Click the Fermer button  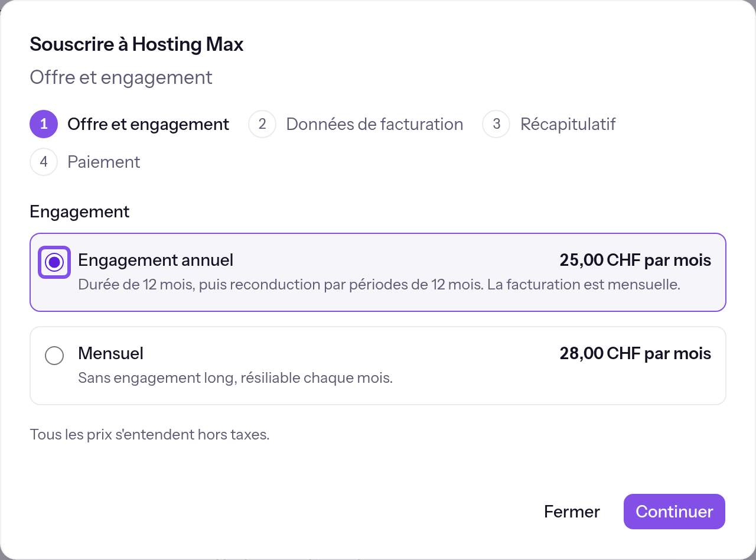572,512
